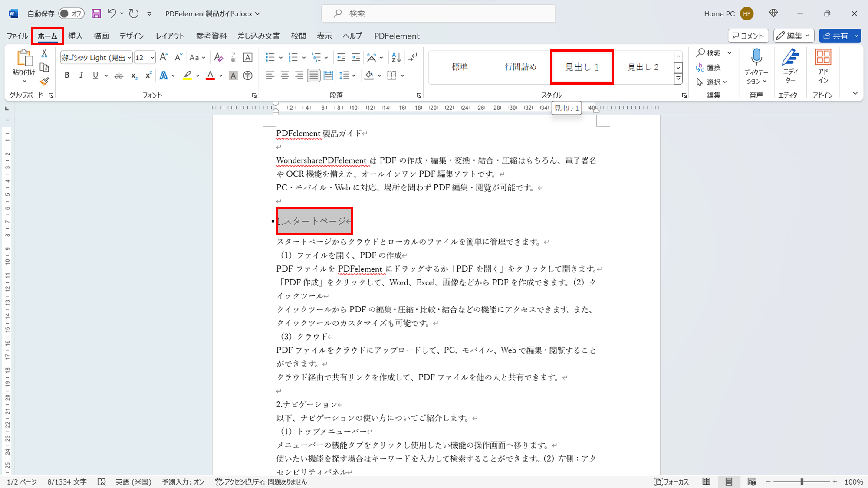Click the Undo arrow icon
The height and width of the screenshot is (488, 868).
[x=112, y=13]
